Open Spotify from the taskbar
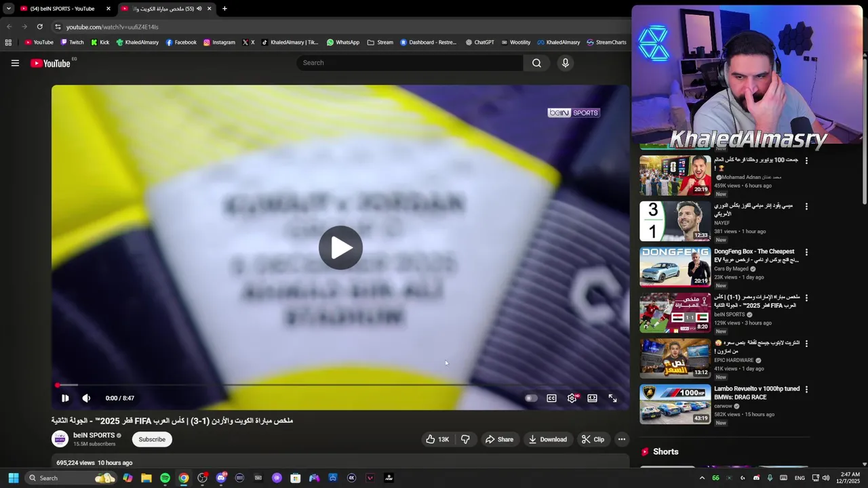This screenshot has height=488, width=868. [165, 478]
